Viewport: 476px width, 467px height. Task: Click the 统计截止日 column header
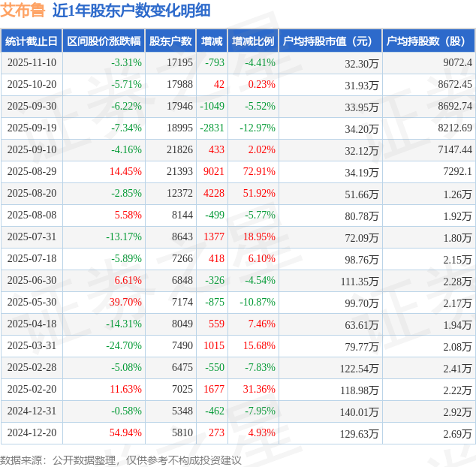(x=32, y=41)
